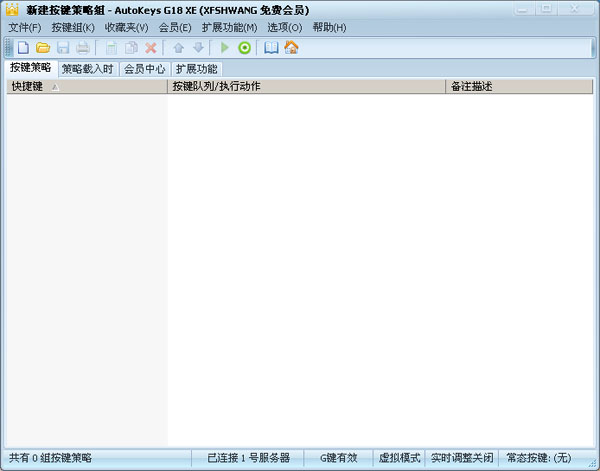Screen dimensions: 600x471
Task: Click the green circle record icon
Action: [x=245, y=48]
